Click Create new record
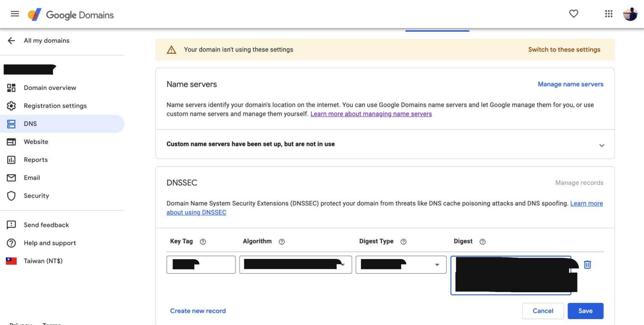This screenshot has width=644, height=325. (198, 311)
